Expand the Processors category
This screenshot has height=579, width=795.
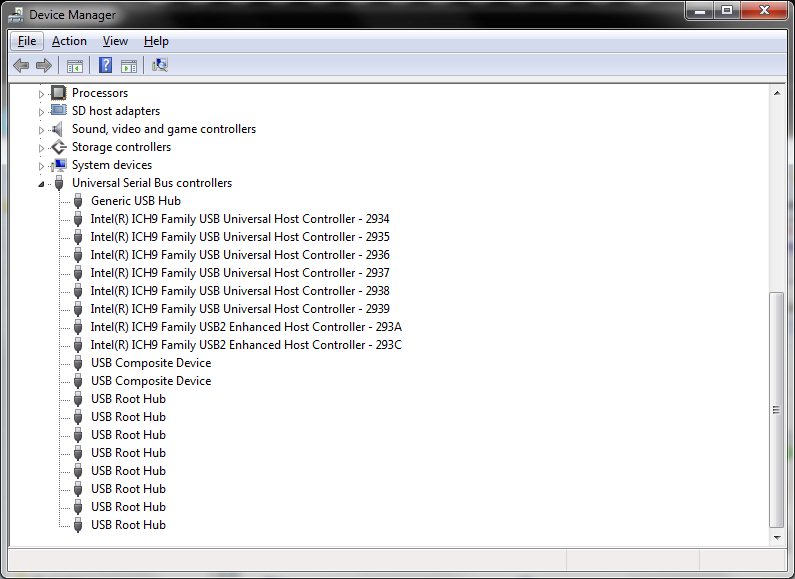point(41,93)
